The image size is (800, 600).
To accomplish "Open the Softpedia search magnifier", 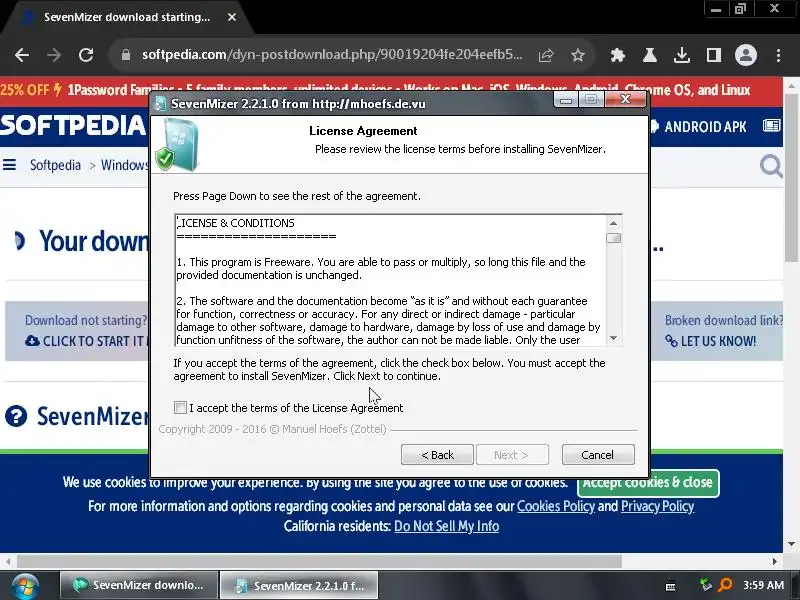I will [x=771, y=166].
